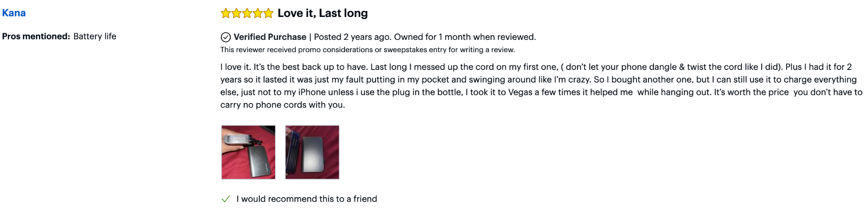Click the word "Vegas" in the review

520,92
